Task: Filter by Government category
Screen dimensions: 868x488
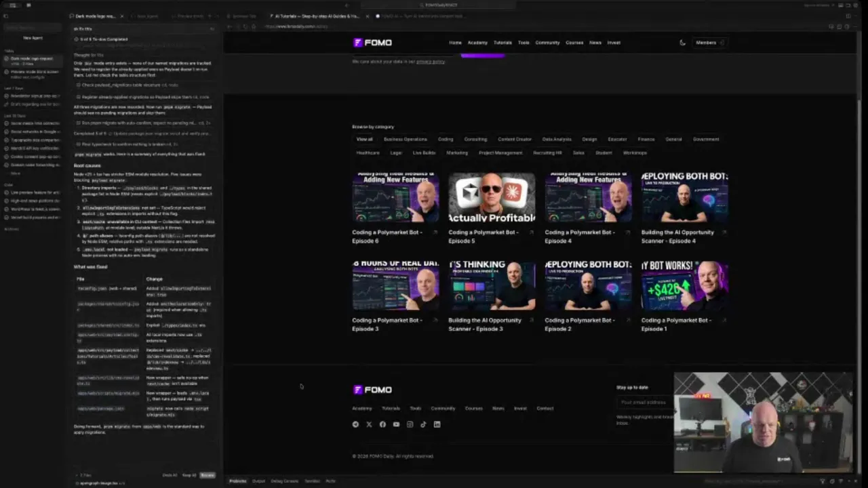Action: [706, 139]
